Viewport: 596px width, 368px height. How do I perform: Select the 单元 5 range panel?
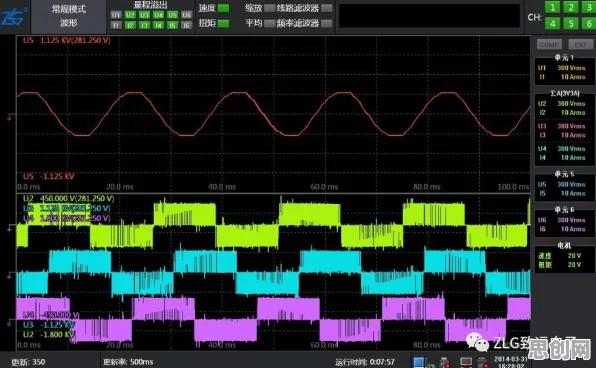(564, 186)
